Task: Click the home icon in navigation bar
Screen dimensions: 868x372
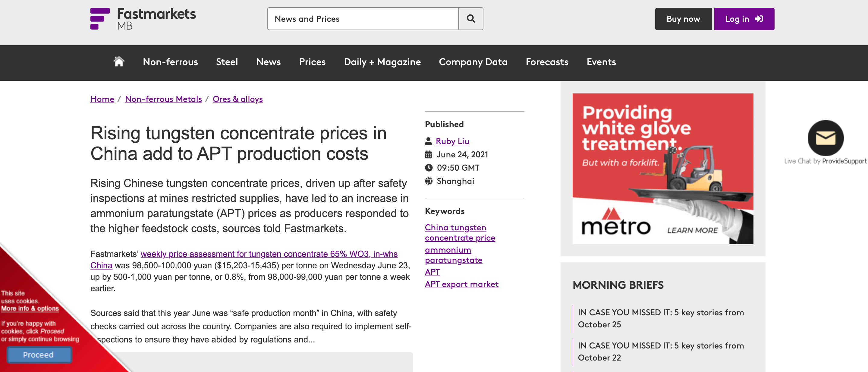Action: coord(119,62)
